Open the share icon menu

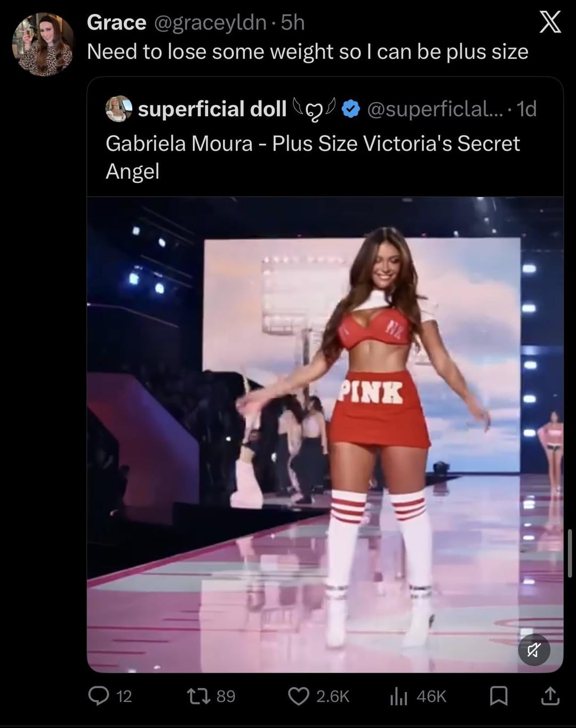550,695
